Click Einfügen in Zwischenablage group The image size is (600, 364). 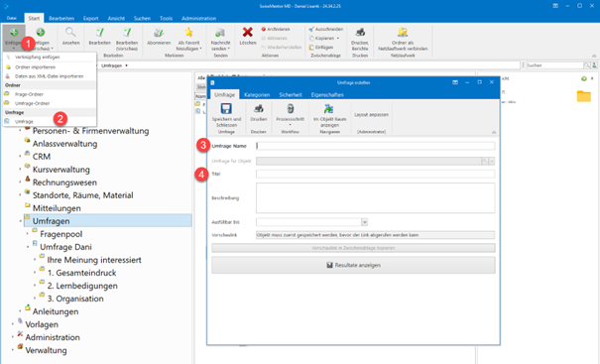pyautogui.click(x=321, y=48)
